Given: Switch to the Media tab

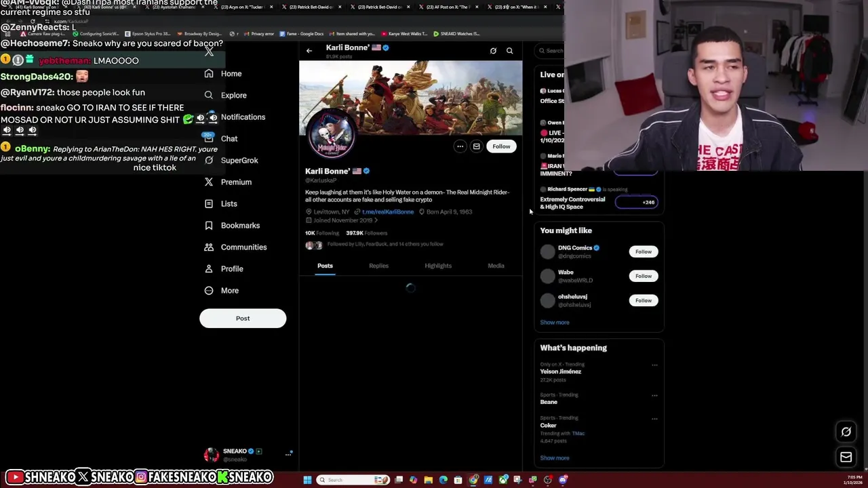Looking at the screenshot, I should pos(496,266).
